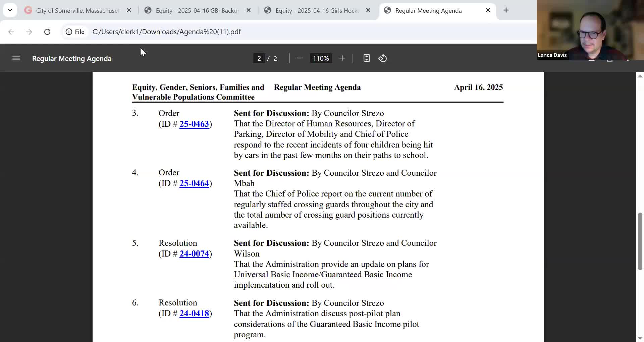This screenshot has height=342, width=644.
Task: Select Lance Davis video thumbnail
Action: (x=590, y=30)
